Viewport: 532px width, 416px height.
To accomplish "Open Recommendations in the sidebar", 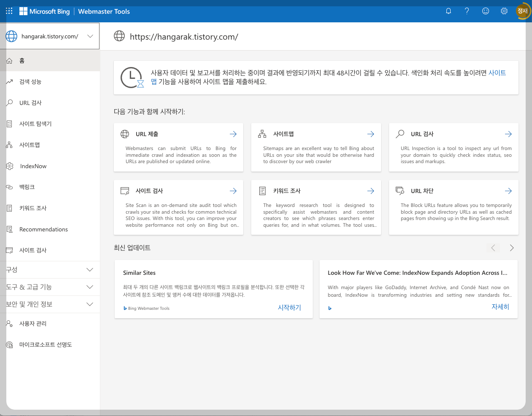I will (x=50, y=229).
